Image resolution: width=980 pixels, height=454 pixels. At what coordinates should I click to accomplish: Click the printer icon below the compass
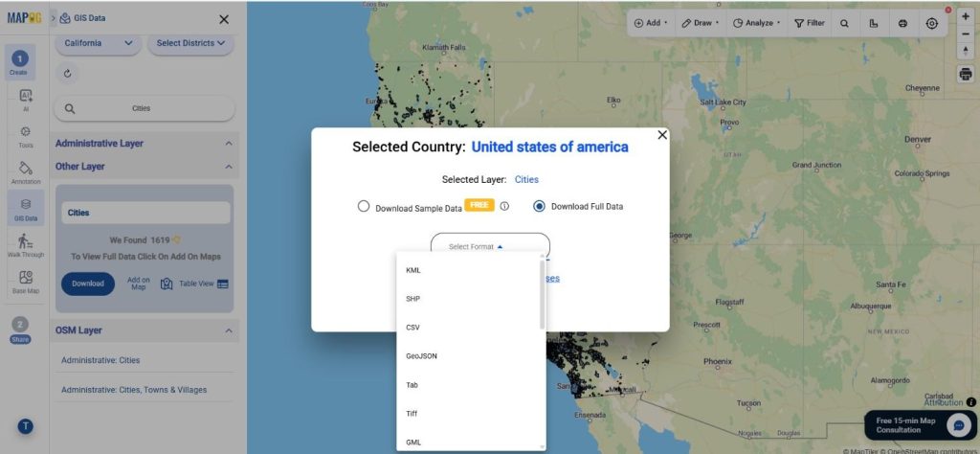tap(967, 73)
